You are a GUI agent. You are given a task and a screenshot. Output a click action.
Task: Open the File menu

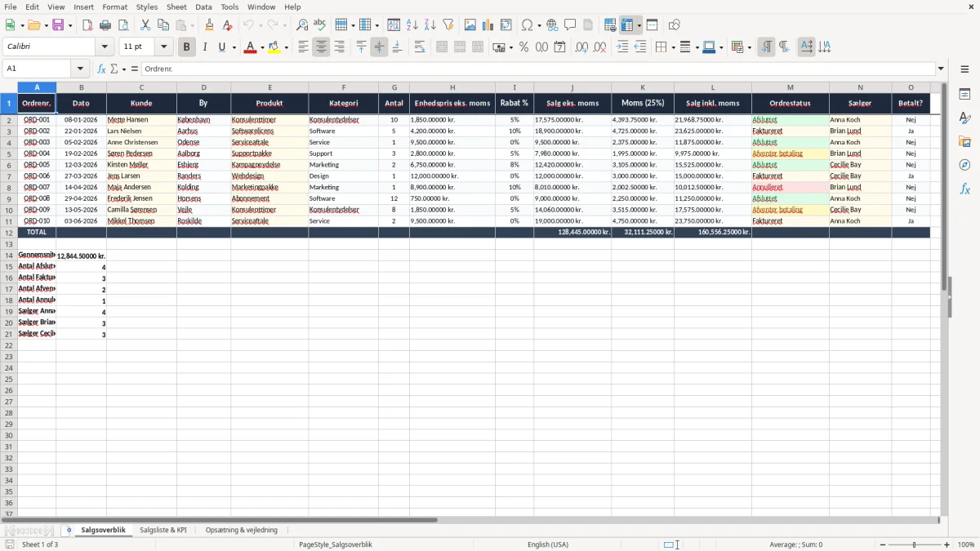coord(11,7)
